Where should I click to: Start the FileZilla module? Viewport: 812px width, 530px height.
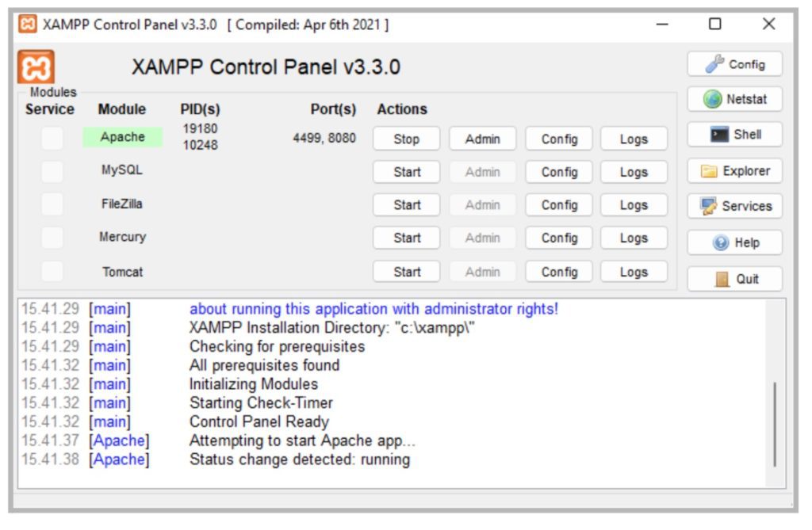pos(406,205)
